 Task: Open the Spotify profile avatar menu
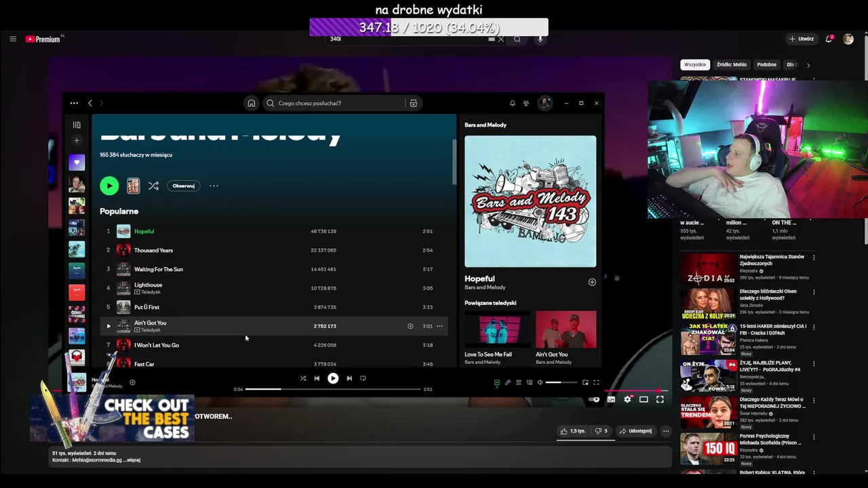click(544, 103)
